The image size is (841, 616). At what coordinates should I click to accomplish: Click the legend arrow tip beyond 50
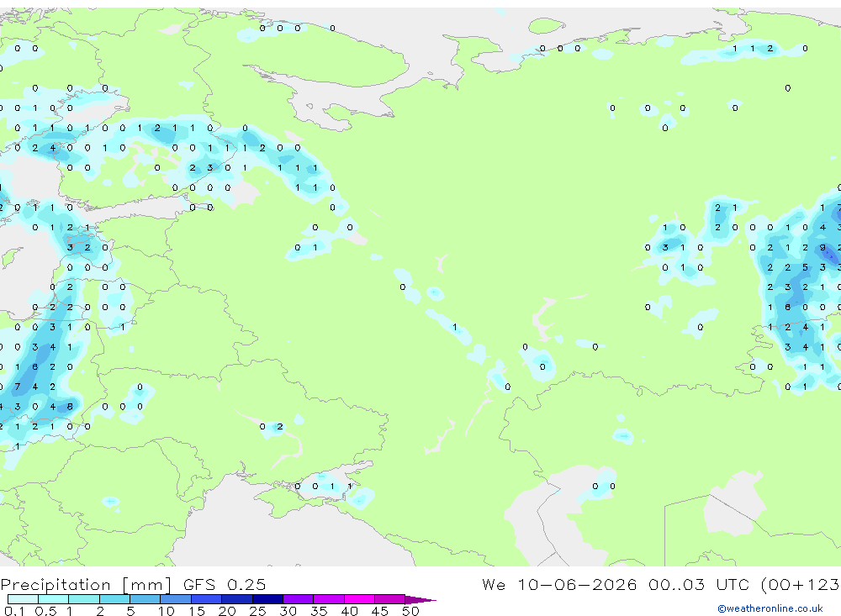[x=421, y=600]
